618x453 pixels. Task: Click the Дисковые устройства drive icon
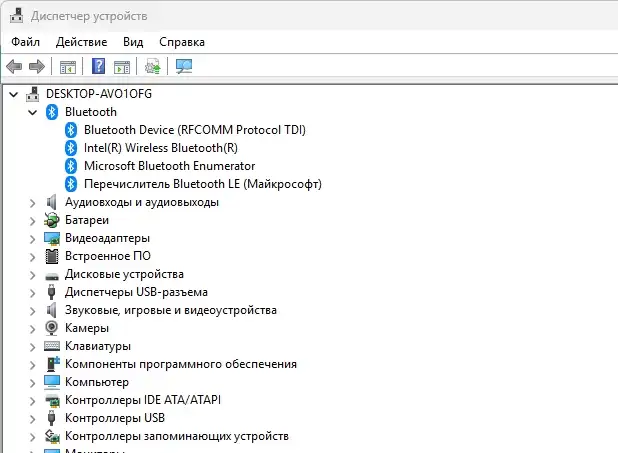coord(52,276)
